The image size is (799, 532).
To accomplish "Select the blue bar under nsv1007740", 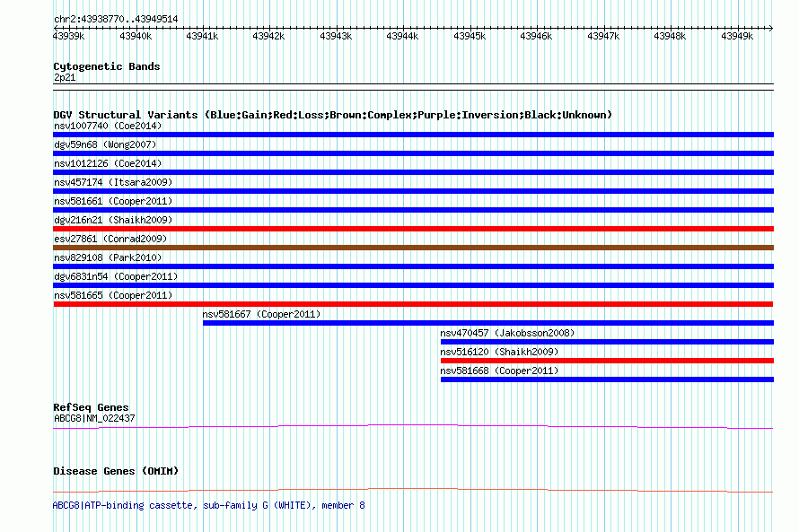I will click(x=413, y=135).
